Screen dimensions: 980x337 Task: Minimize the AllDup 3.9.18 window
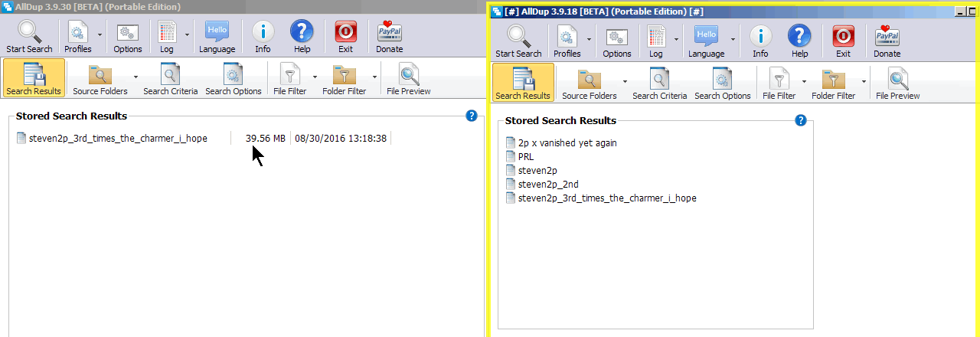pyautogui.click(x=961, y=11)
